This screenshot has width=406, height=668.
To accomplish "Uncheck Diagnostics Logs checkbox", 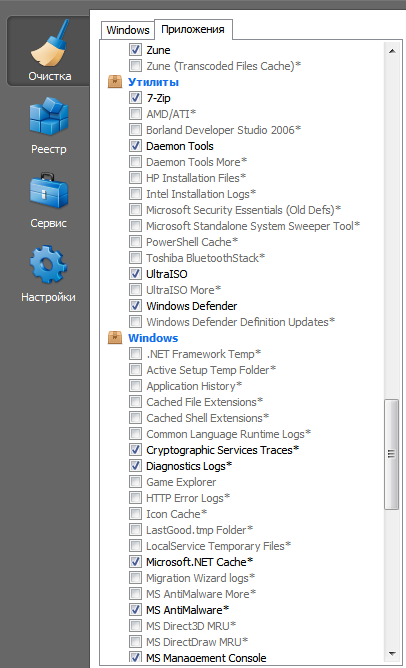I will 135,466.
